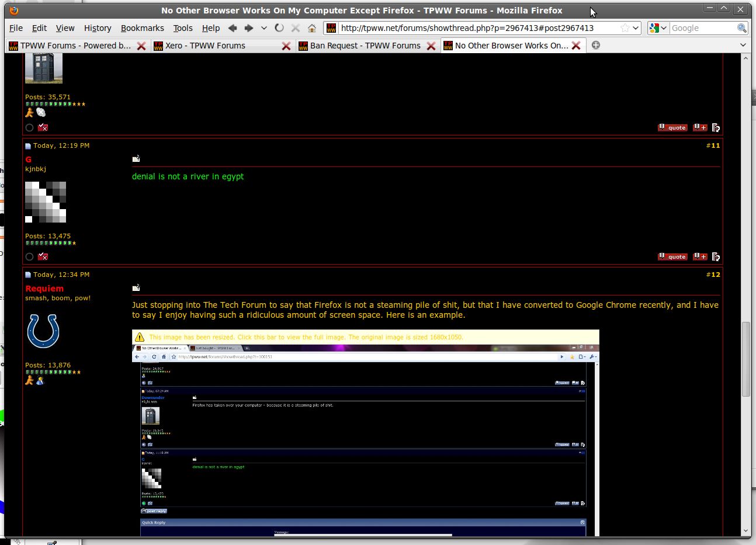756x545 pixels.
Task: Close the TPWW Forums - Powered tab
Action: tap(141, 46)
